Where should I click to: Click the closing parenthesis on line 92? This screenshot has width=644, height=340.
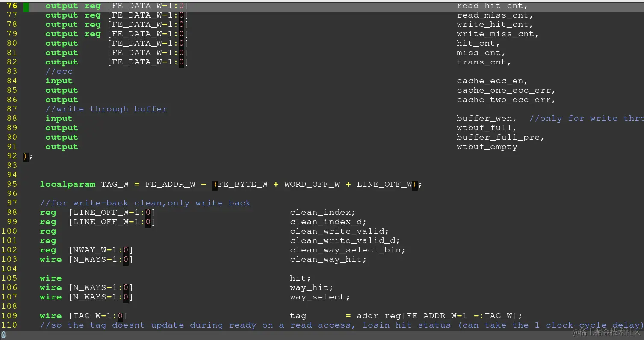[25, 156]
